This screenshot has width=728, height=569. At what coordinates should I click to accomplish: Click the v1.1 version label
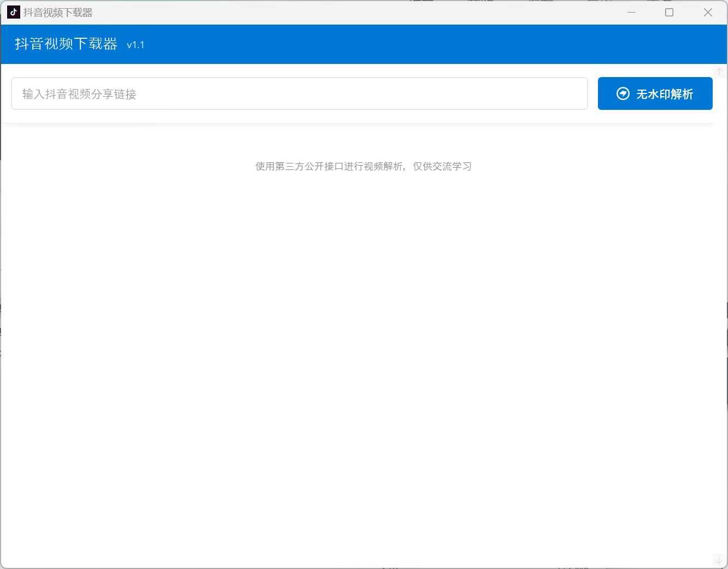[x=136, y=45]
